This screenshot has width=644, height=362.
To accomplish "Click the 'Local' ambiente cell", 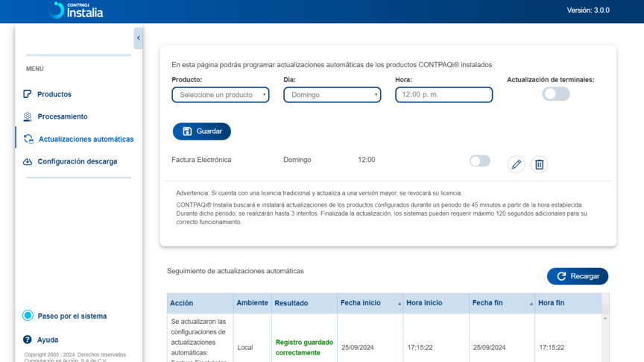I will tap(245, 348).
